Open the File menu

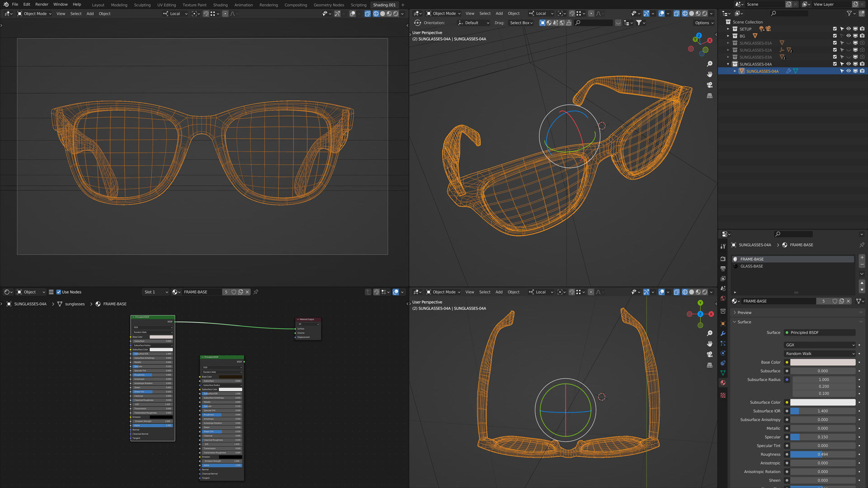pyautogui.click(x=15, y=5)
